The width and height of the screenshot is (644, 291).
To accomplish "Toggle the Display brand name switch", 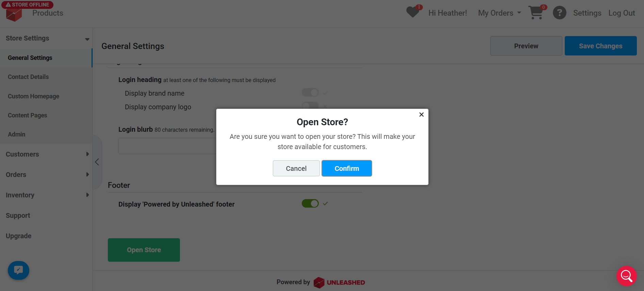I will (310, 93).
